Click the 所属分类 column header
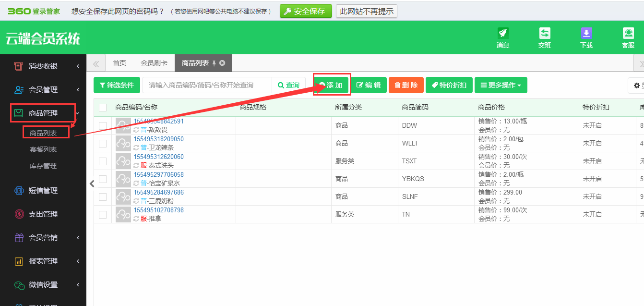Screen dimensions: 644x306 coord(348,107)
